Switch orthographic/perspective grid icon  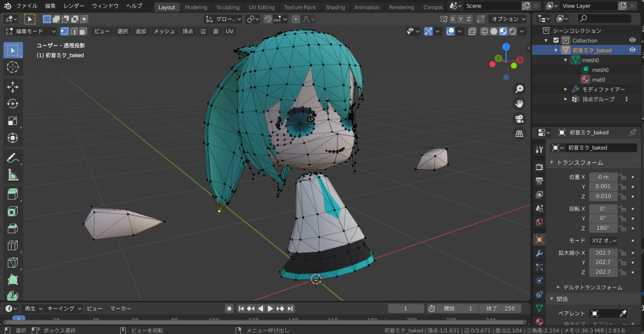[519, 134]
